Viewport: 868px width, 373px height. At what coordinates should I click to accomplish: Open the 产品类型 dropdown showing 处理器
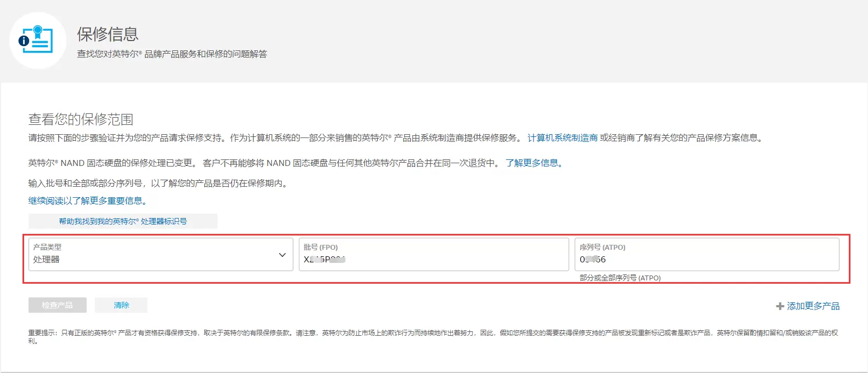coord(161,254)
